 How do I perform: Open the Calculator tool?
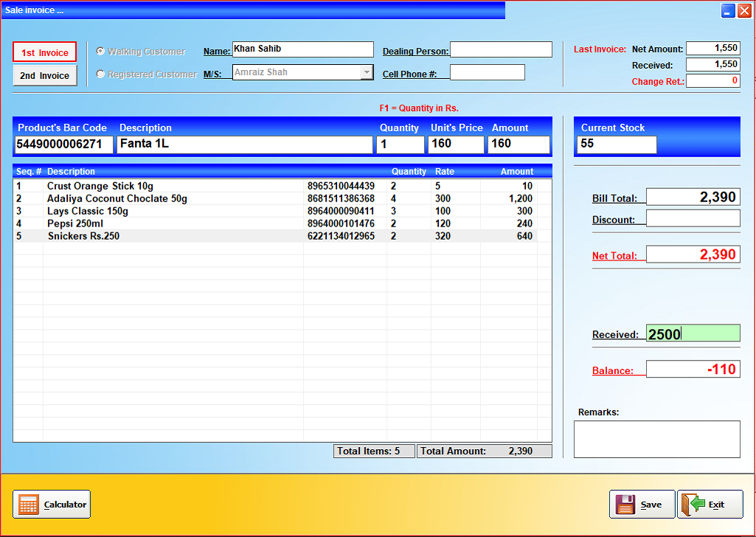coord(52,505)
